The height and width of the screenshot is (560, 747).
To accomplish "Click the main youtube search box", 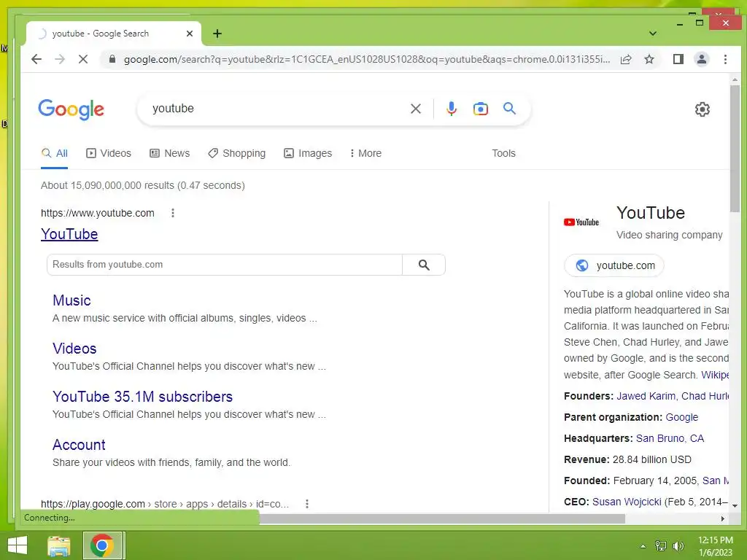I will (276, 109).
